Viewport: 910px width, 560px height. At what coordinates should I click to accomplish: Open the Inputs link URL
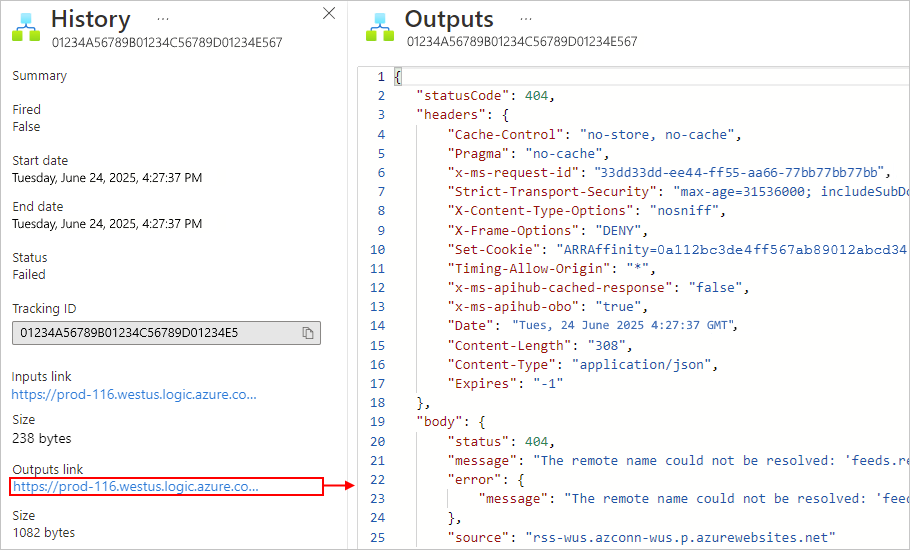134,395
